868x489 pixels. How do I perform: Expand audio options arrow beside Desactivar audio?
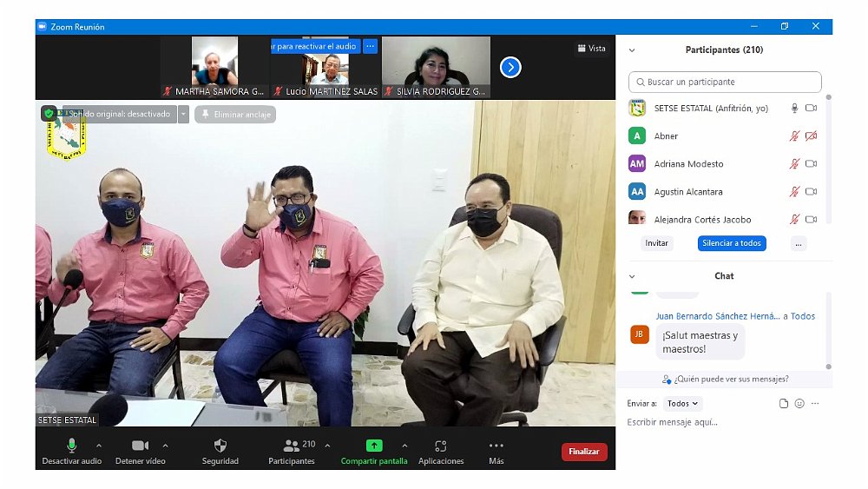point(98,446)
